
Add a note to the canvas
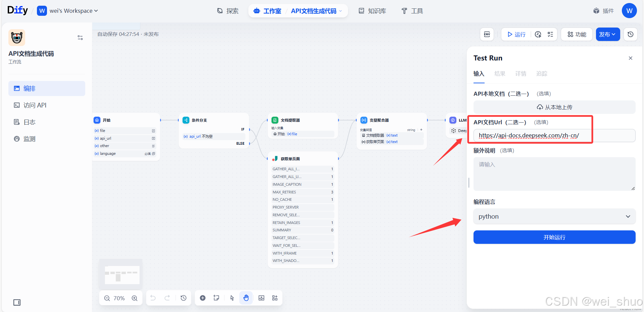coord(216,298)
